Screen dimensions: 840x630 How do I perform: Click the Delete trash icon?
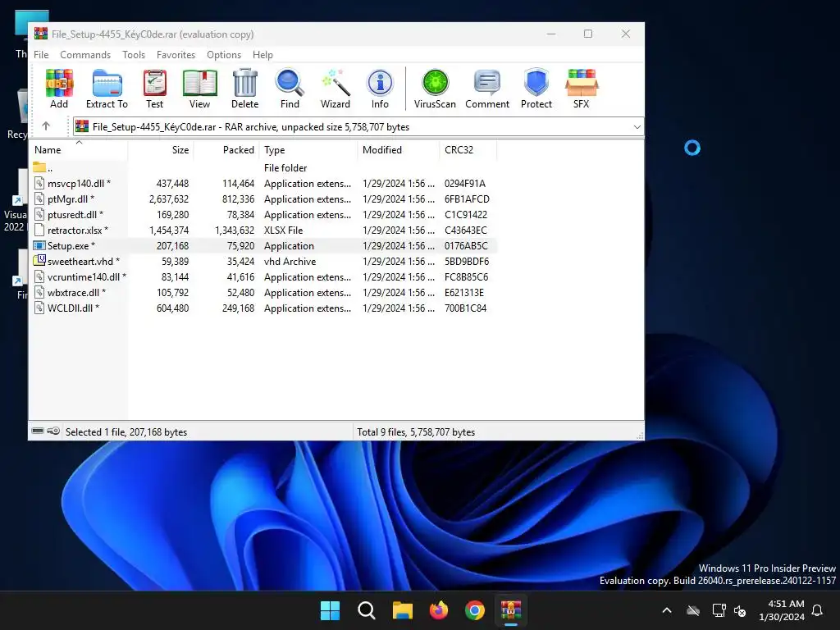pos(244,89)
